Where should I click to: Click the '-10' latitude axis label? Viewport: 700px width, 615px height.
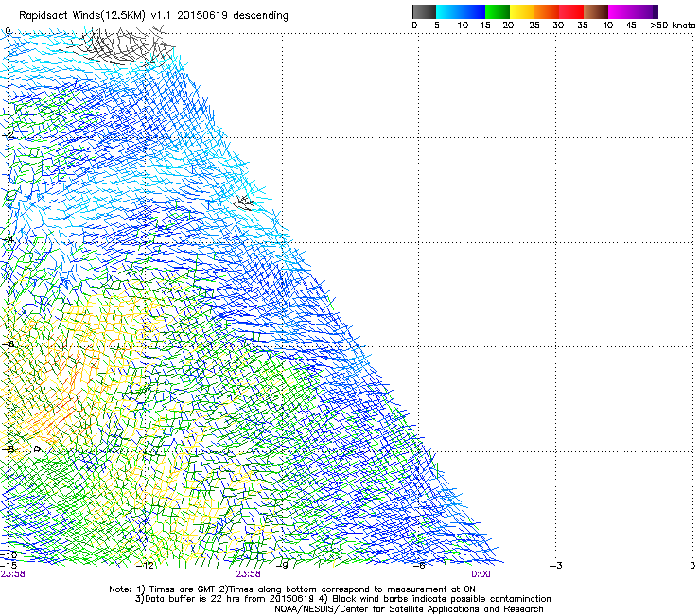coord(9,554)
